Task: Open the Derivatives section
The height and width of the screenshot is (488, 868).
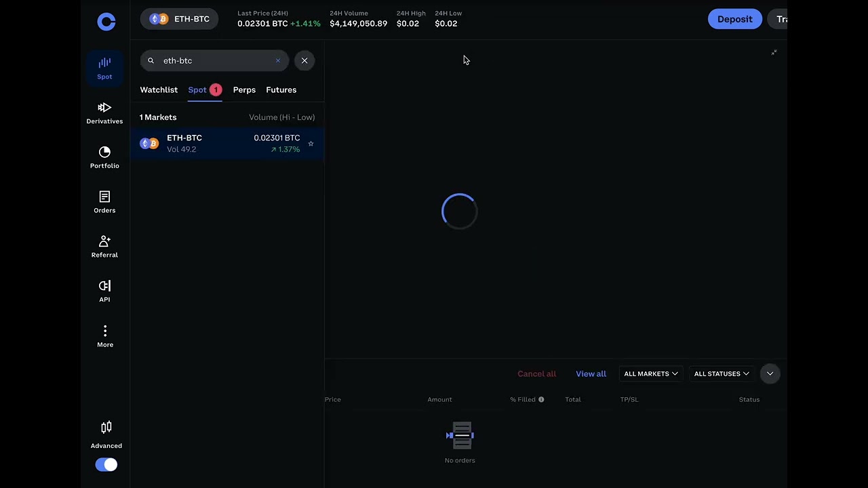Action: [104, 113]
